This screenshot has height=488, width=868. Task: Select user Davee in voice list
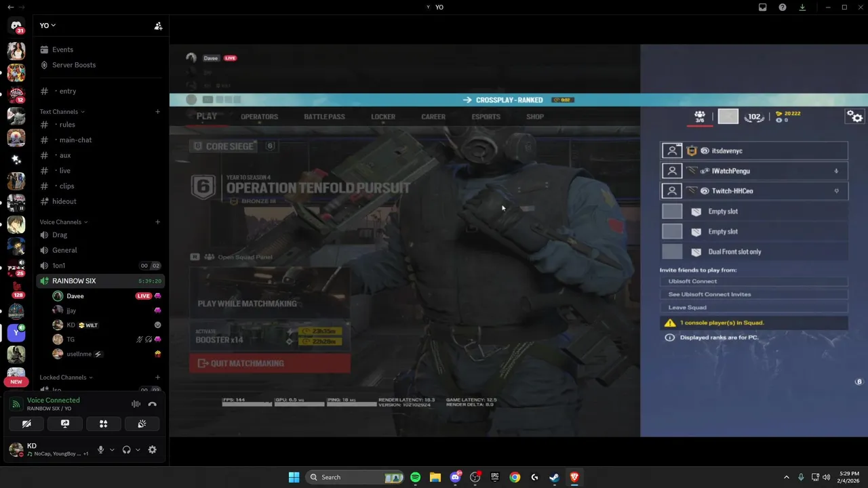pyautogui.click(x=107, y=296)
